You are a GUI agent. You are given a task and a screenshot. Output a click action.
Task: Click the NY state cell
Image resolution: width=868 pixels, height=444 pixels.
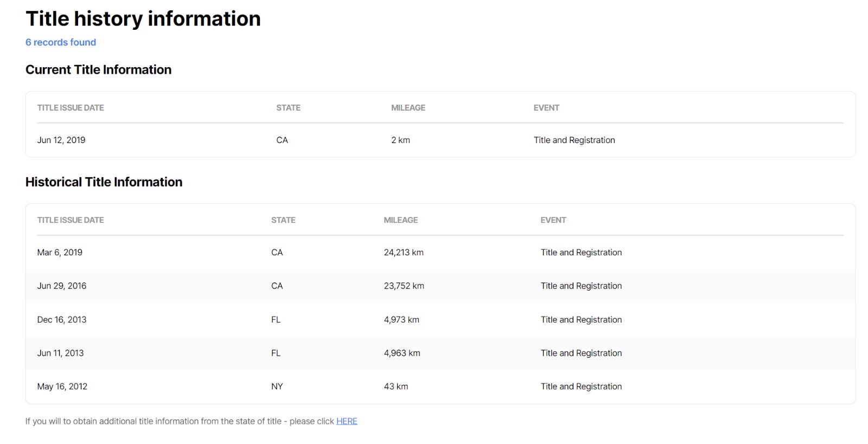tap(277, 387)
